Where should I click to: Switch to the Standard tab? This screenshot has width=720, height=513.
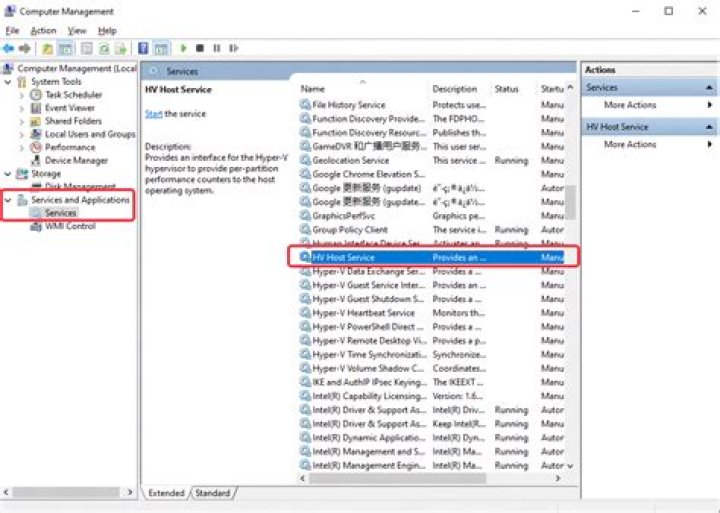click(213, 493)
